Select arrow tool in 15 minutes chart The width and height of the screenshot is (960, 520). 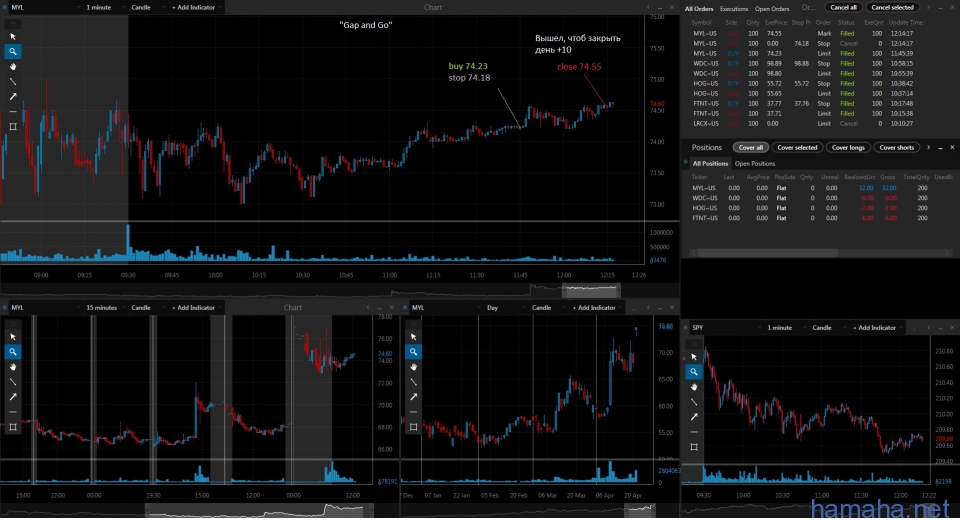click(x=13, y=397)
